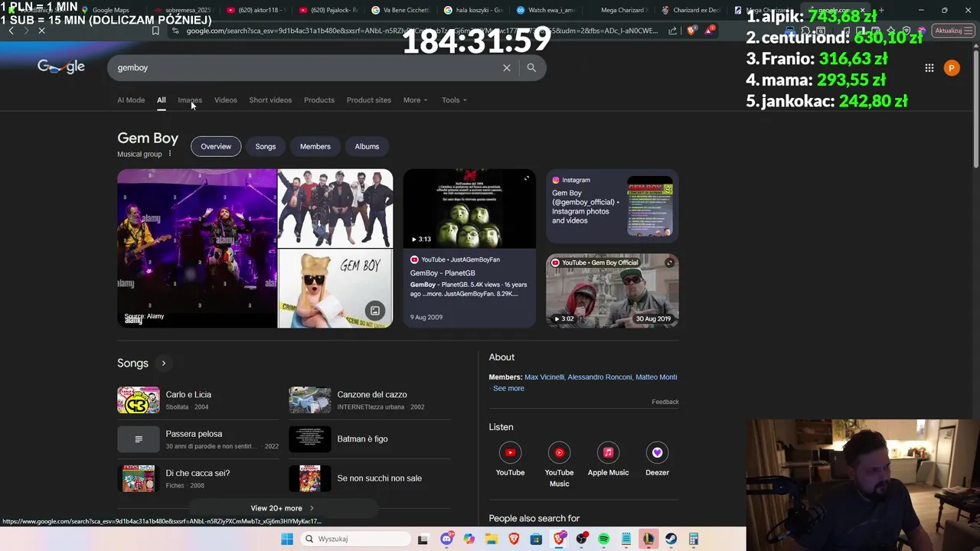The image size is (980, 551).
Task: Open Microsoft Store from the taskbar
Action: tap(537, 539)
